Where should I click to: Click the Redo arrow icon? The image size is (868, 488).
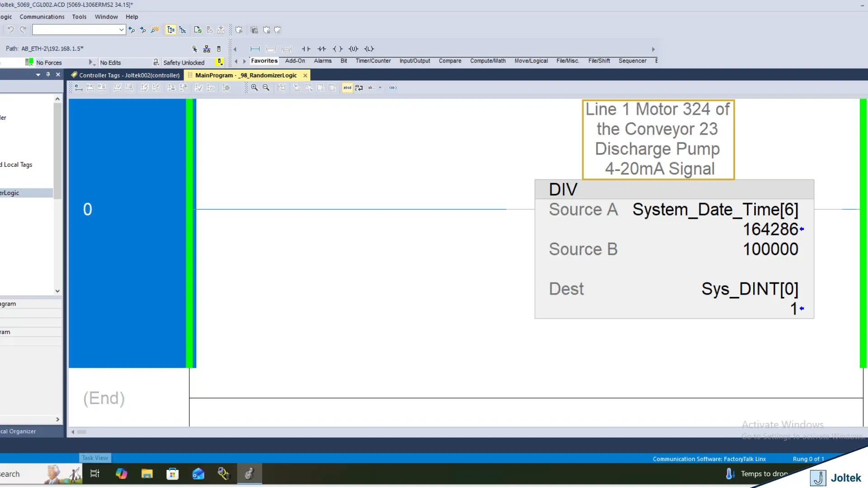click(x=23, y=30)
